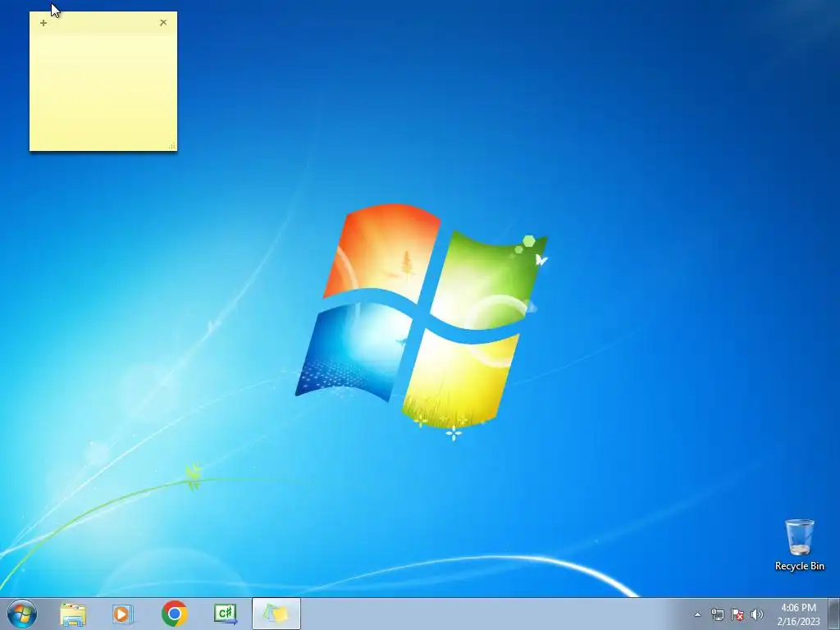
Task: Click the sticky note resize grip corner
Action: pyautogui.click(x=172, y=146)
